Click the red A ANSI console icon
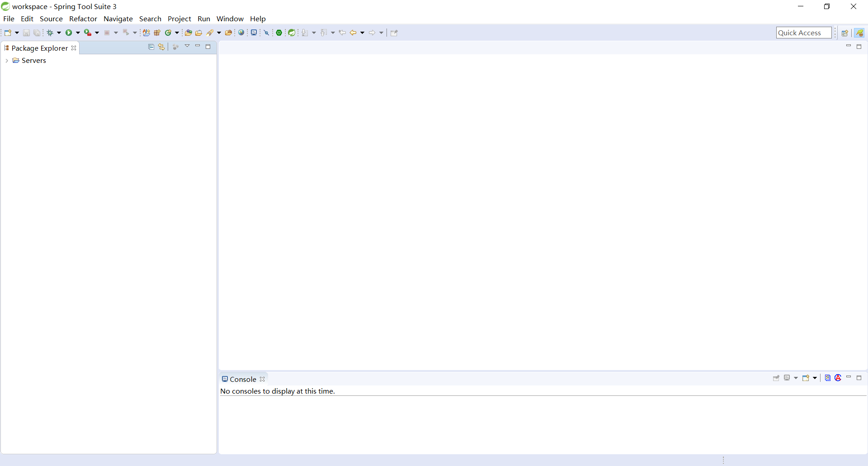 point(838,378)
